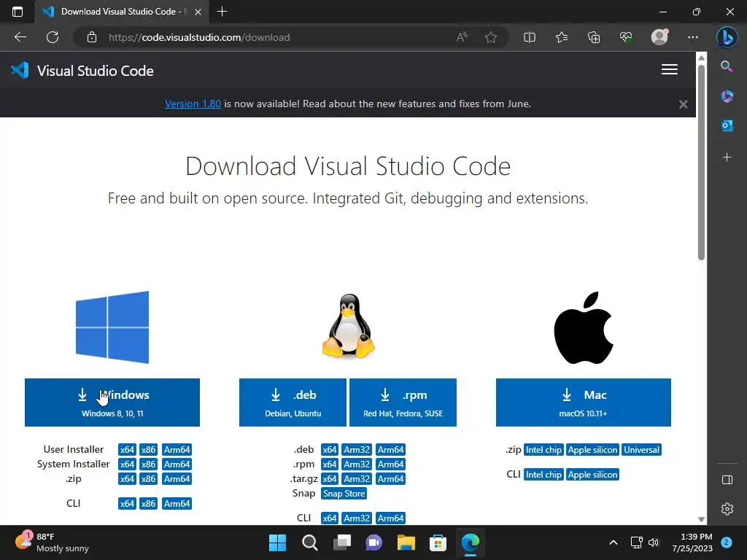The height and width of the screenshot is (560, 747).
Task: Get the Windows CLI x64 build
Action: pyautogui.click(x=127, y=504)
